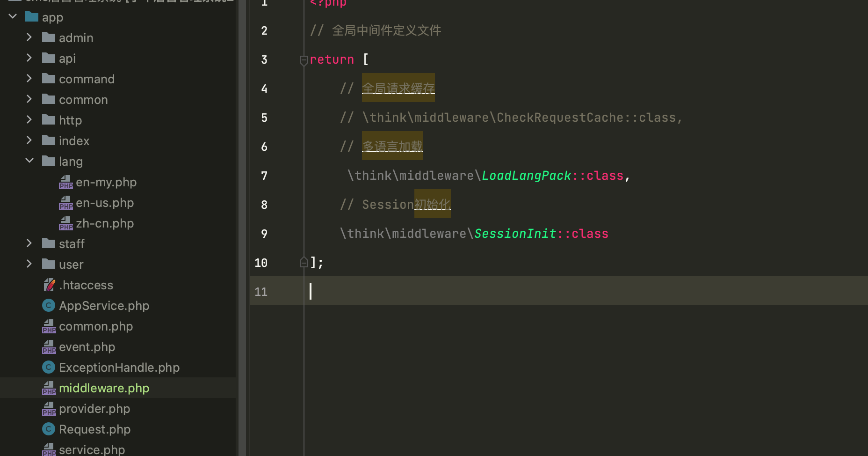Click the lang folder icon

click(49, 161)
